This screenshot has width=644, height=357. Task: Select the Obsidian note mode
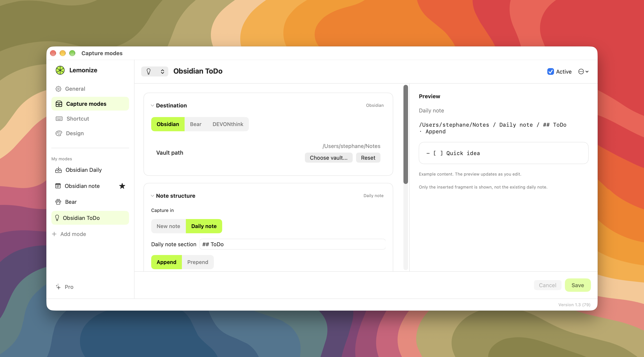[90, 186]
